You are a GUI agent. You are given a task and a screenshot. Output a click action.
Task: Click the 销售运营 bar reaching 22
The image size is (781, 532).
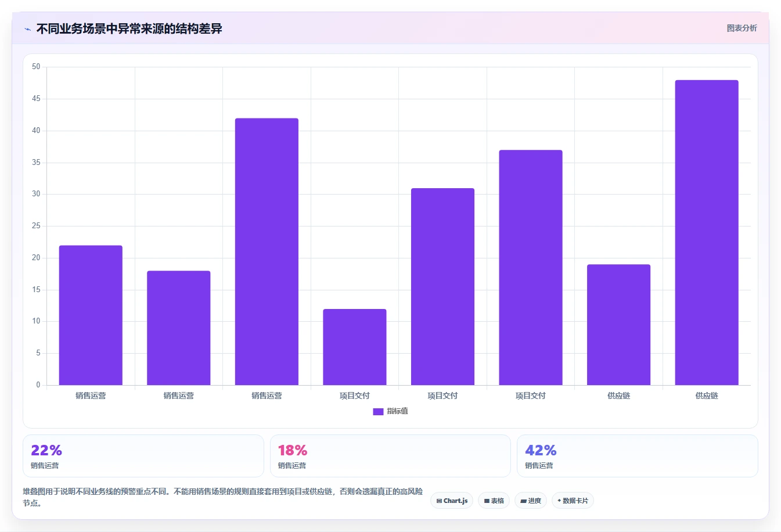[91, 315]
